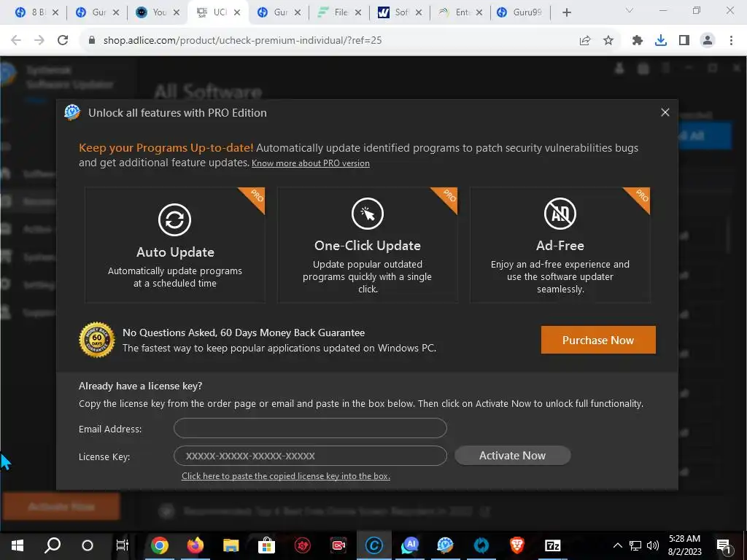Open the browser downloads icon
747x560 pixels.
[661, 41]
